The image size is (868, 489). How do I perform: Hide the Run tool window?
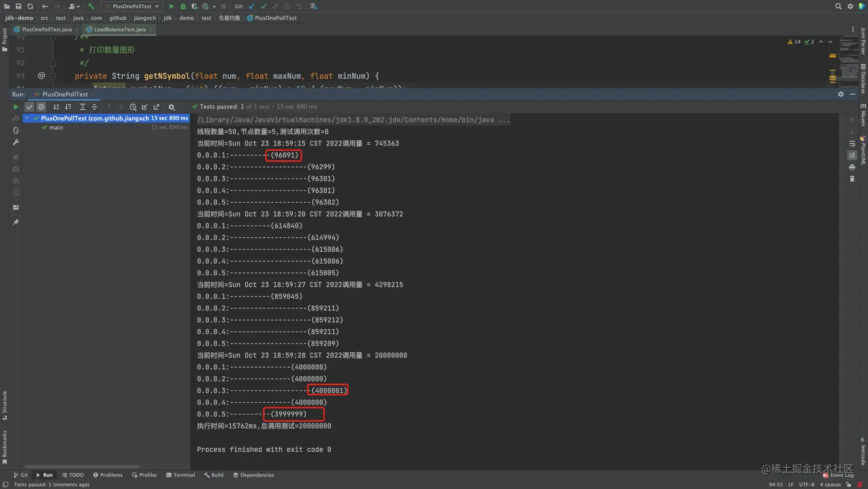852,94
